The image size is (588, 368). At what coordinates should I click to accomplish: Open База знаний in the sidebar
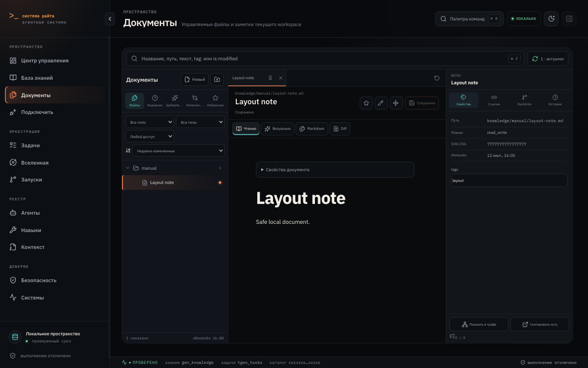(x=55, y=78)
